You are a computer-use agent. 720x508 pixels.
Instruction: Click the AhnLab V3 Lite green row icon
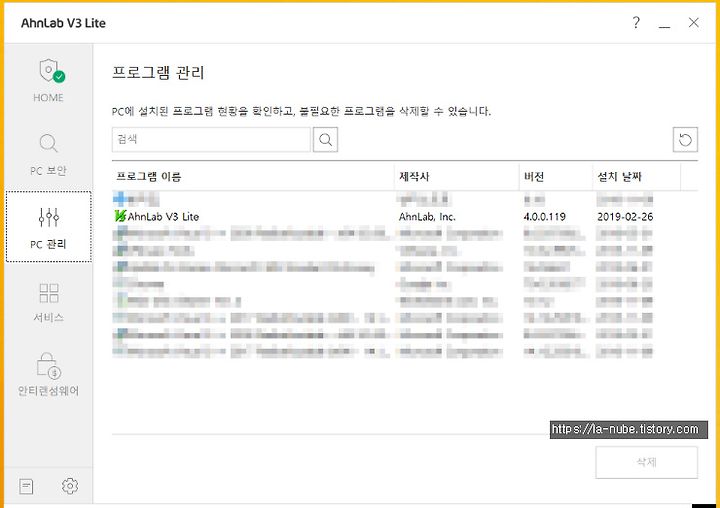120,216
